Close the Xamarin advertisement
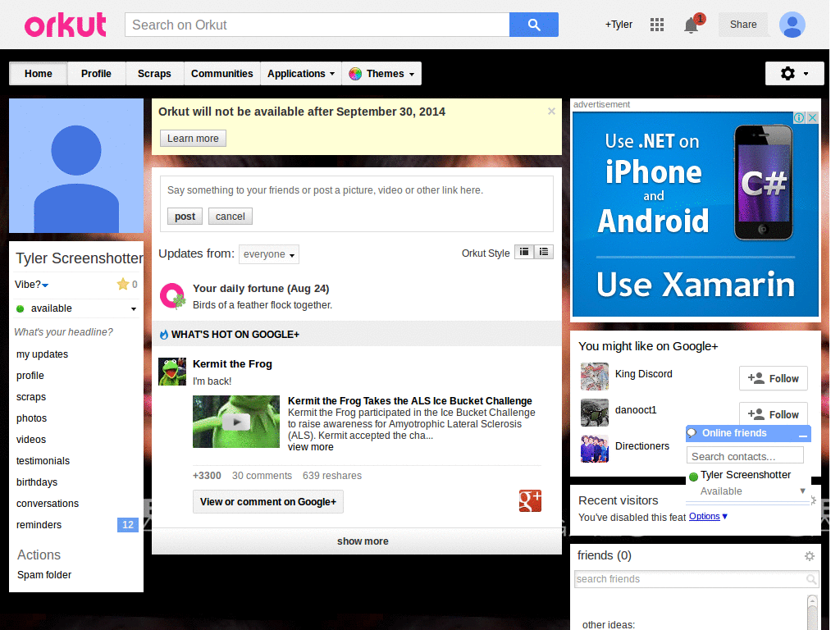This screenshot has height=630, width=840. point(812,118)
